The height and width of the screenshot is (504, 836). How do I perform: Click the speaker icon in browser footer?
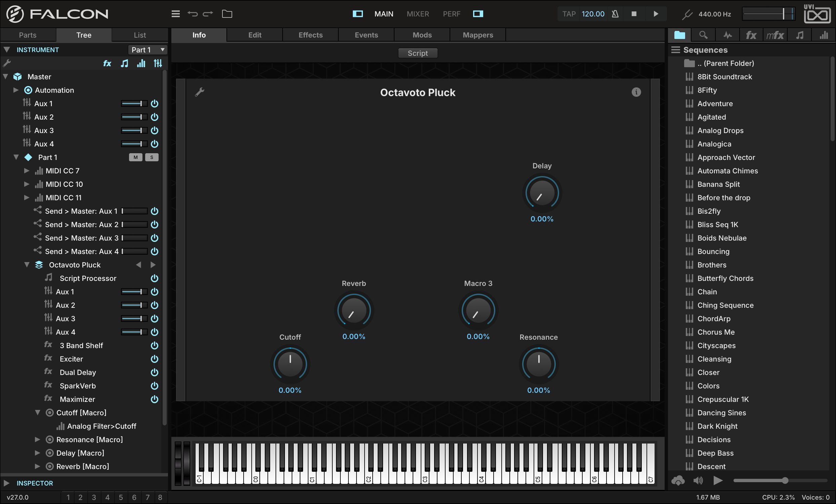(x=698, y=480)
